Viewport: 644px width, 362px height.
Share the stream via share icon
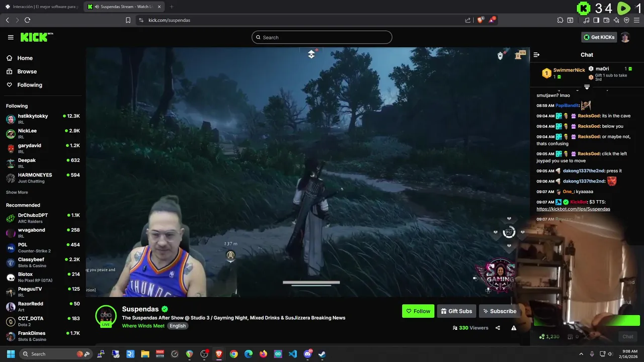498,328
